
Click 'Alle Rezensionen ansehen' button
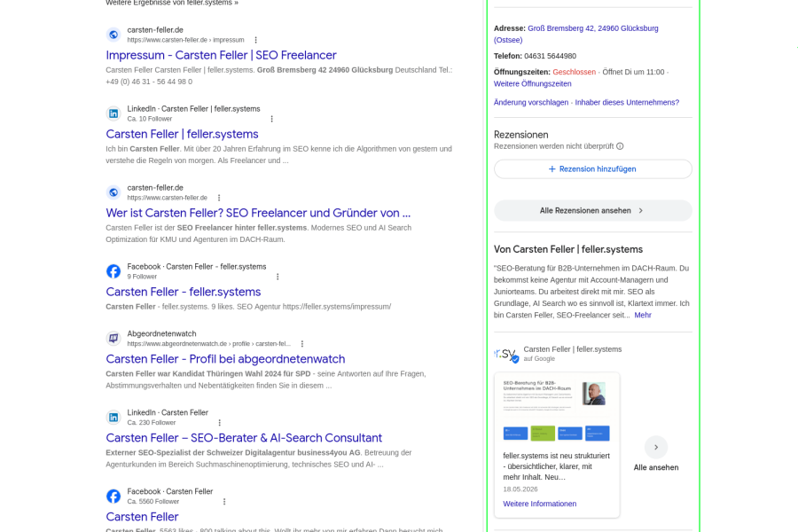(x=593, y=211)
